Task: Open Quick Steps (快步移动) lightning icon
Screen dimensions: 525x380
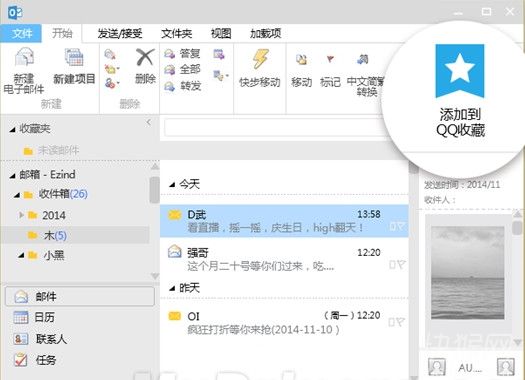Action: [x=260, y=59]
